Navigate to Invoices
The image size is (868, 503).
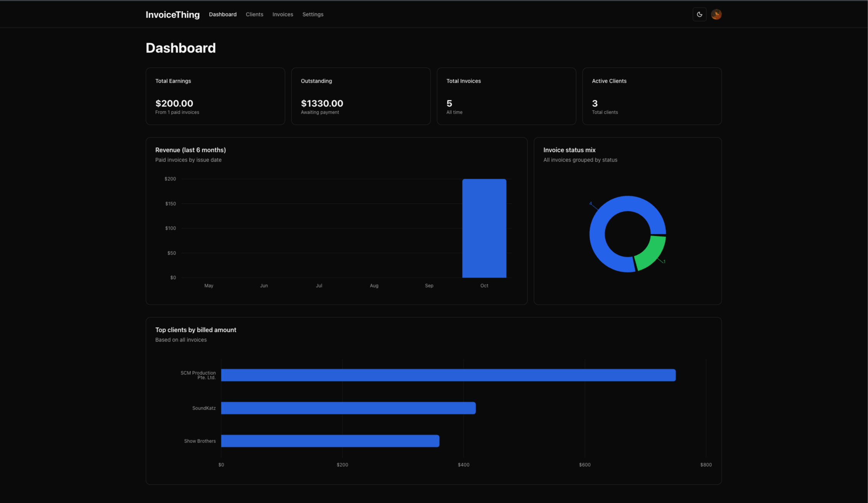283,15
